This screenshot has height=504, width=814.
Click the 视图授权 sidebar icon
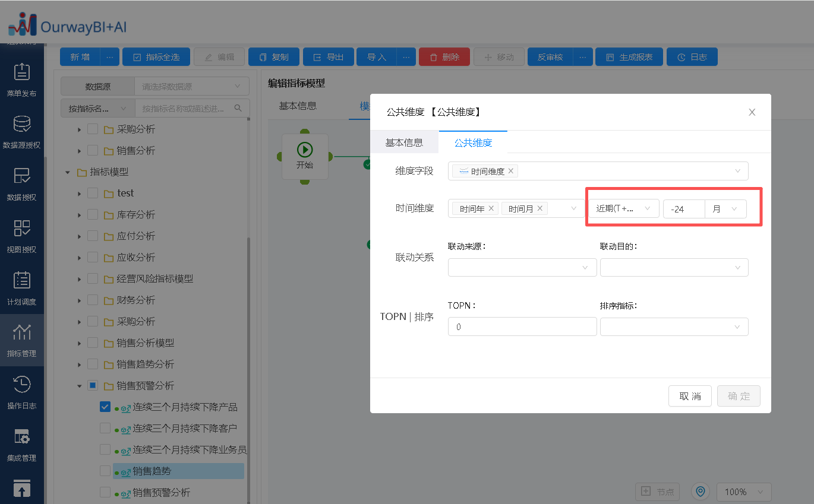pyautogui.click(x=22, y=236)
